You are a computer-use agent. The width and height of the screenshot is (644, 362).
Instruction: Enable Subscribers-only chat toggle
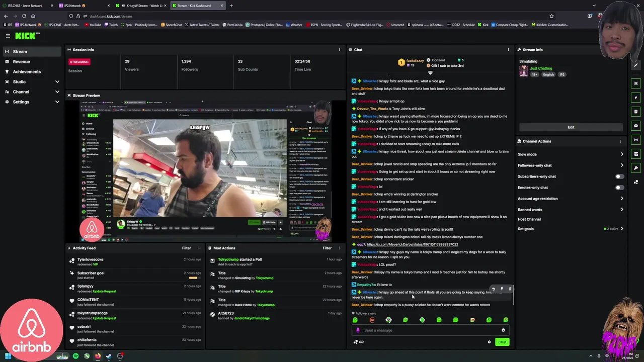tap(619, 176)
